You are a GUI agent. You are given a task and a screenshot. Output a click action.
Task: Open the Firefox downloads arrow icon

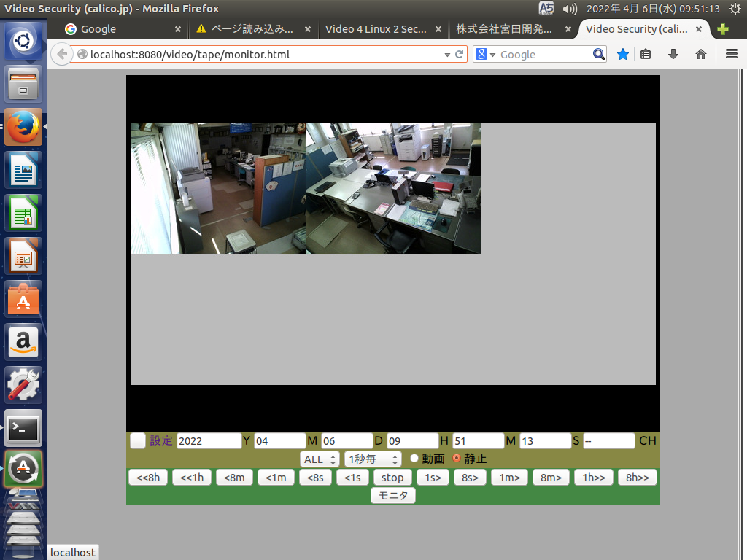(x=673, y=54)
